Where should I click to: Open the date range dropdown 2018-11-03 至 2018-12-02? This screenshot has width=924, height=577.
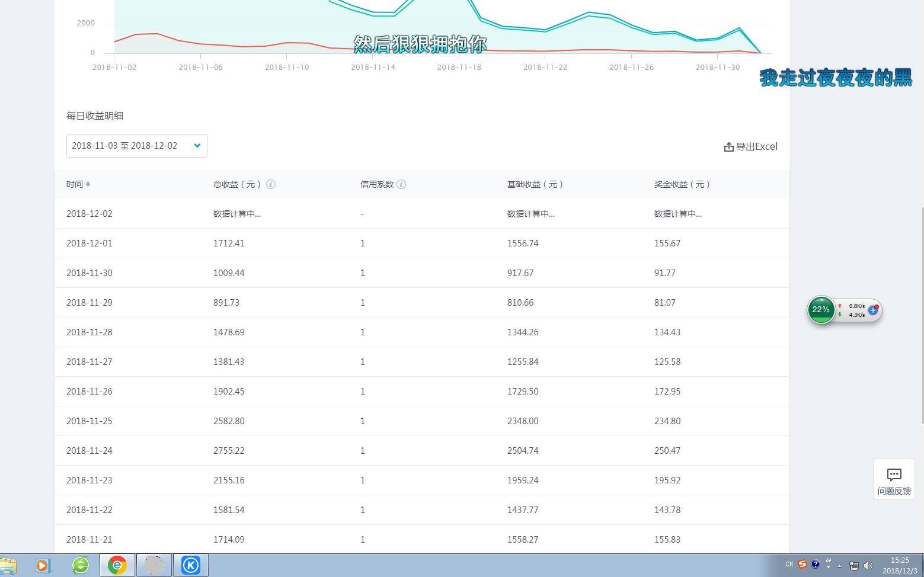point(137,146)
